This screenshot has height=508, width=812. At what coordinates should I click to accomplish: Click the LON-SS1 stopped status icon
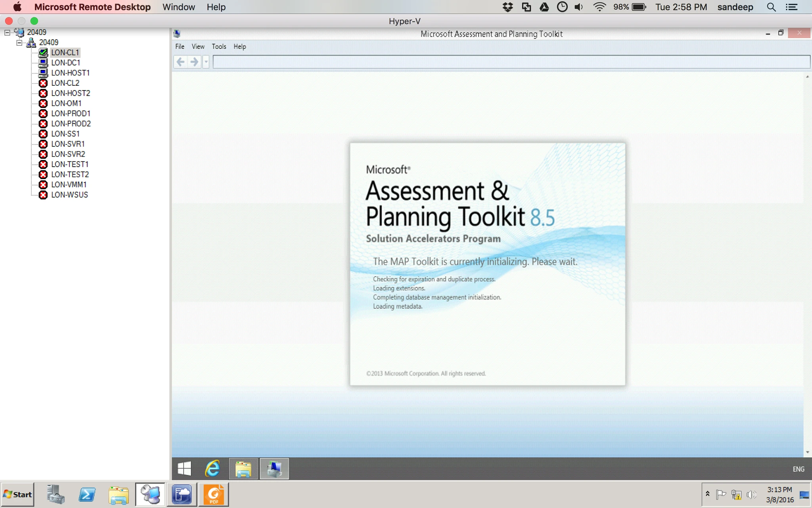[43, 134]
